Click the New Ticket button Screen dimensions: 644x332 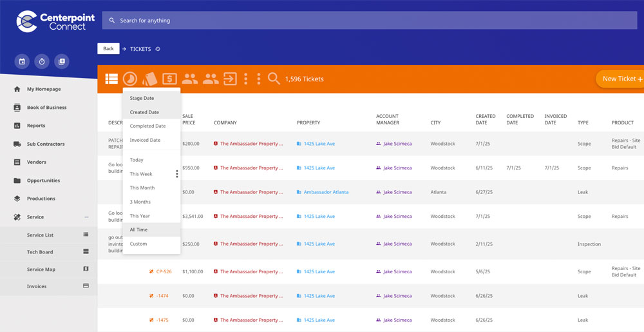620,79
